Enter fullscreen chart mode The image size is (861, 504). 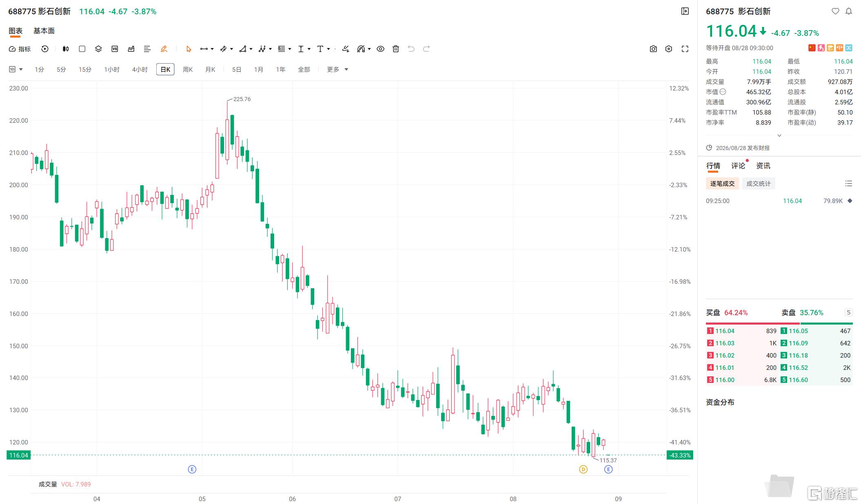(685, 49)
